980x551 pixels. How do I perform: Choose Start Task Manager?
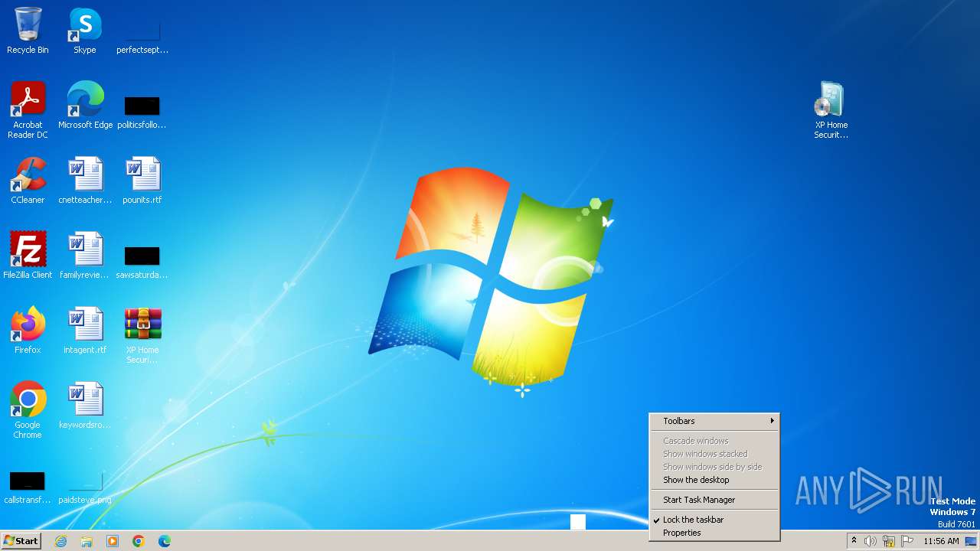pyautogui.click(x=714, y=500)
